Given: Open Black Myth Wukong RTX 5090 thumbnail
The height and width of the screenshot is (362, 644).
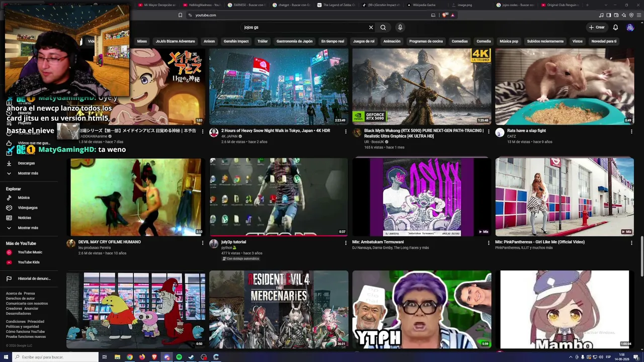Looking at the screenshot, I should pos(422,86).
